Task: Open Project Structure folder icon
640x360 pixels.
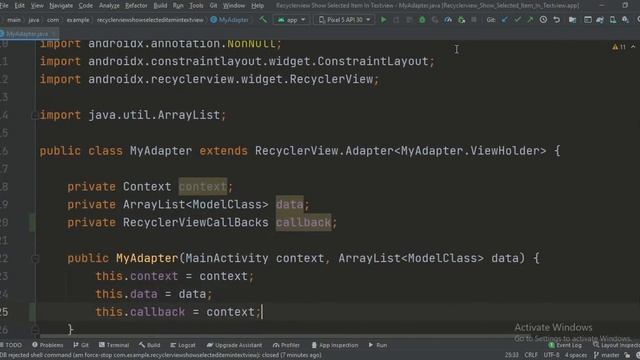Action: [572, 20]
